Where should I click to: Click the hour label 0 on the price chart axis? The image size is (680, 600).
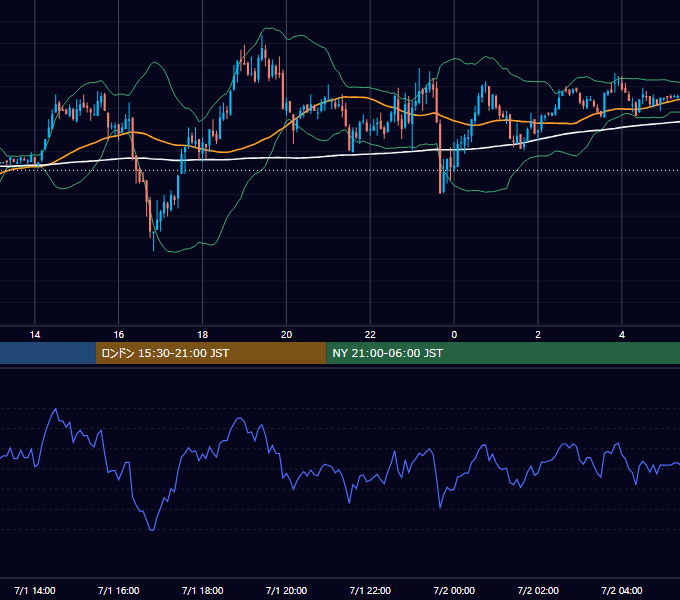click(454, 335)
